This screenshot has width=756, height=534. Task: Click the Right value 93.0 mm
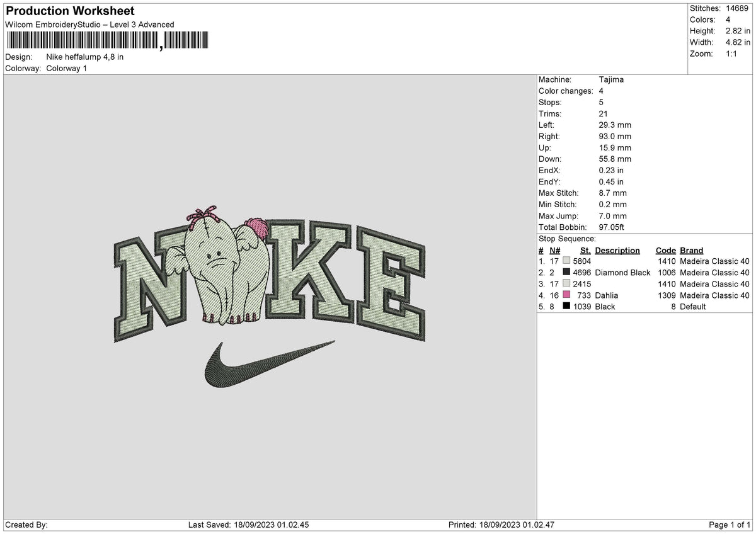615,137
